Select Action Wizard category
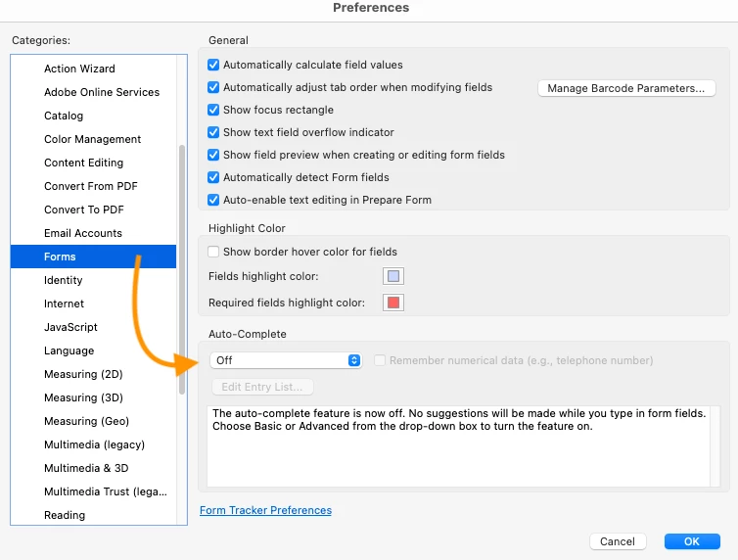This screenshot has width=738, height=560. click(79, 69)
